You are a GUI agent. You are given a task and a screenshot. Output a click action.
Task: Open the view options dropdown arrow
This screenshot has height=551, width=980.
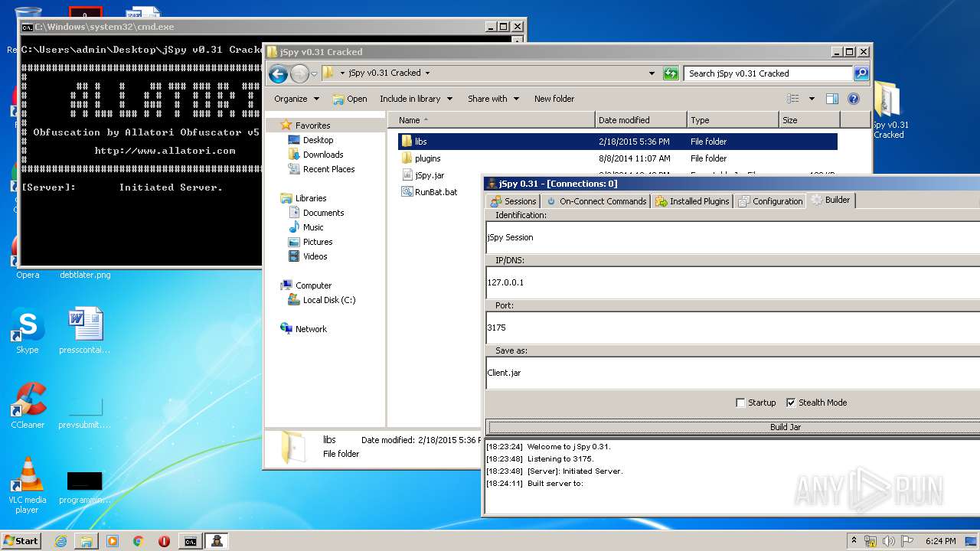point(812,99)
